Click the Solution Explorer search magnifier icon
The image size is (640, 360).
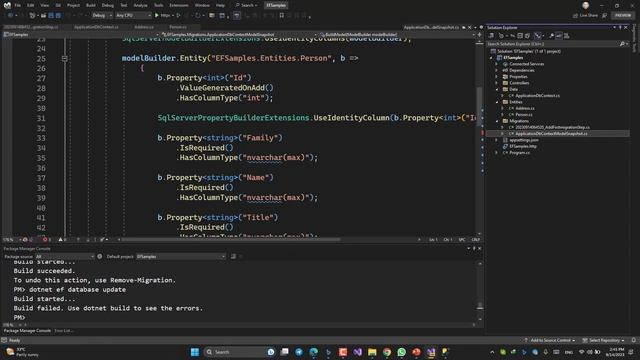coord(622,44)
